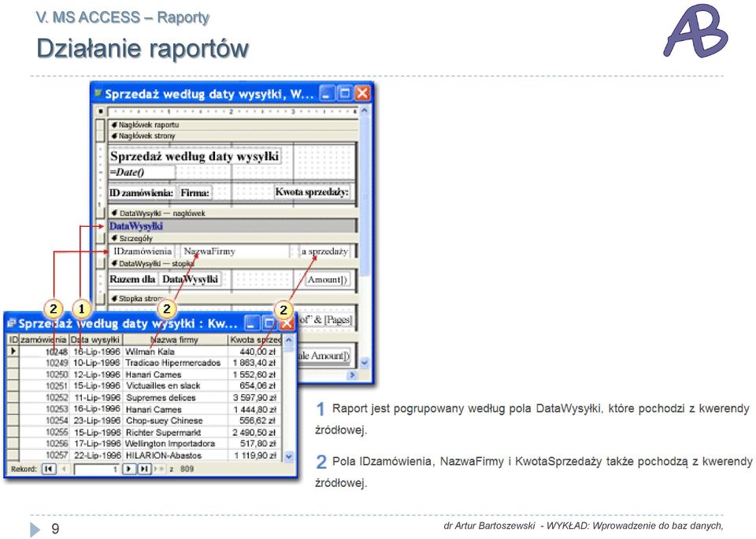This screenshot has width=756, height=539.
Task: Click the row selector for record 10248
Action: point(13,351)
